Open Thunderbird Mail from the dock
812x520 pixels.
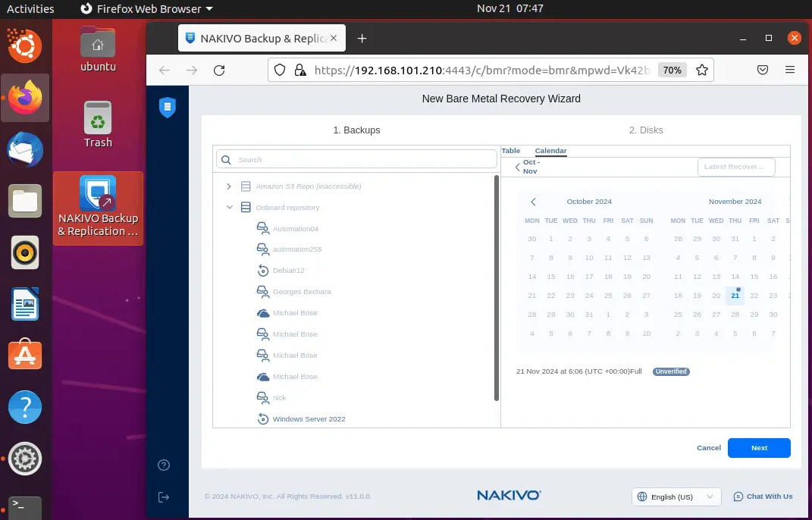[25, 149]
